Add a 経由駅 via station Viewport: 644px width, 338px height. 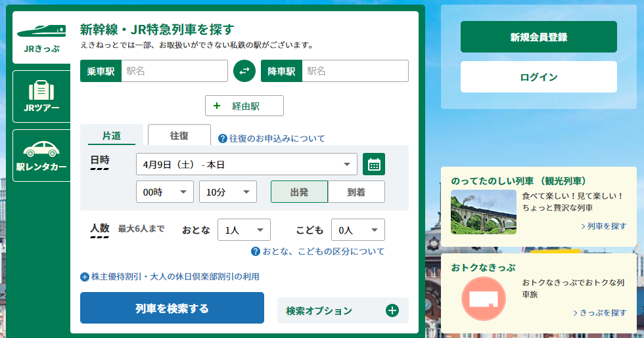(x=244, y=106)
